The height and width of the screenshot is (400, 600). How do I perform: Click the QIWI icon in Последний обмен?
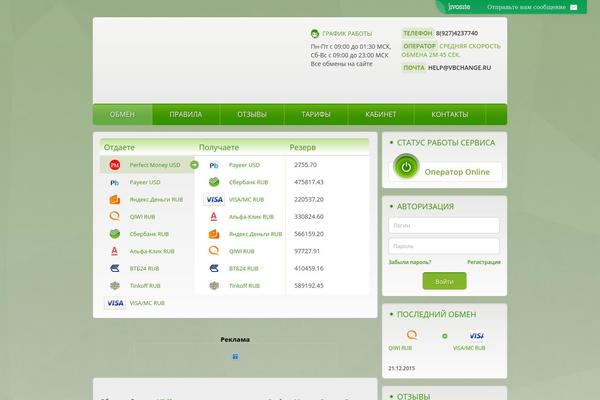[x=412, y=335]
